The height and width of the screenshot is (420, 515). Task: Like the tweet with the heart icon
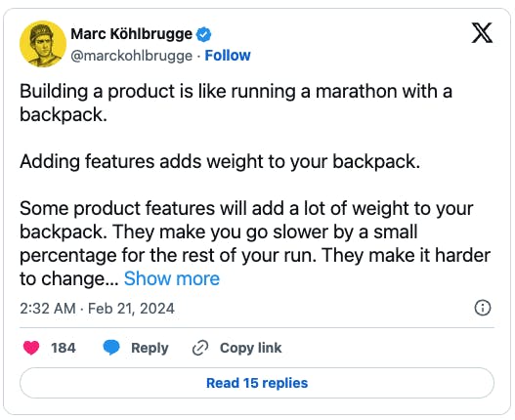(x=31, y=348)
